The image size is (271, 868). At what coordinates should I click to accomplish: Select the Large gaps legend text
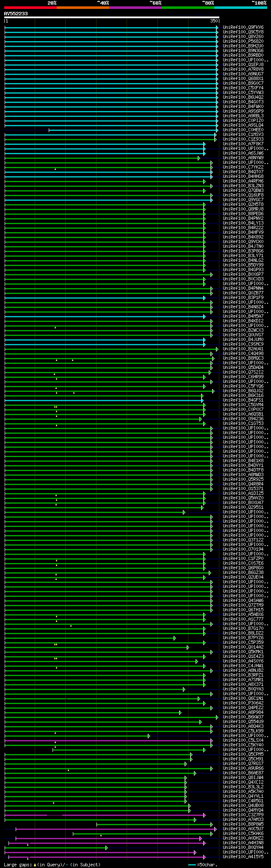(52, 865)
